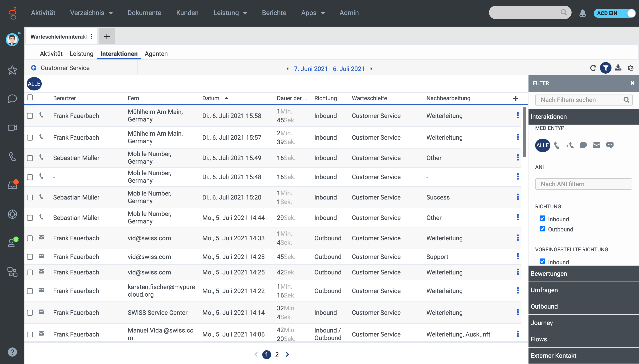Screen dimensions: 639x364
Task: Click the export download icon
Action: [x=618, y=68]
